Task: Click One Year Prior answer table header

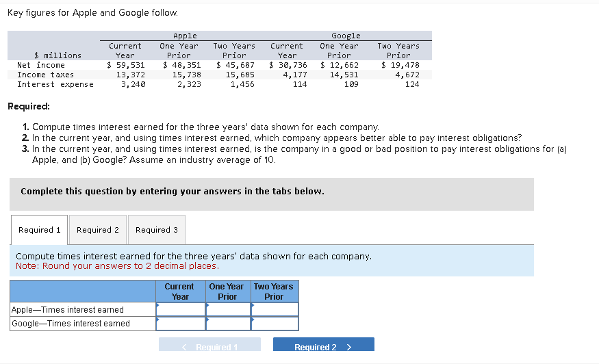Action: point(228,291)
